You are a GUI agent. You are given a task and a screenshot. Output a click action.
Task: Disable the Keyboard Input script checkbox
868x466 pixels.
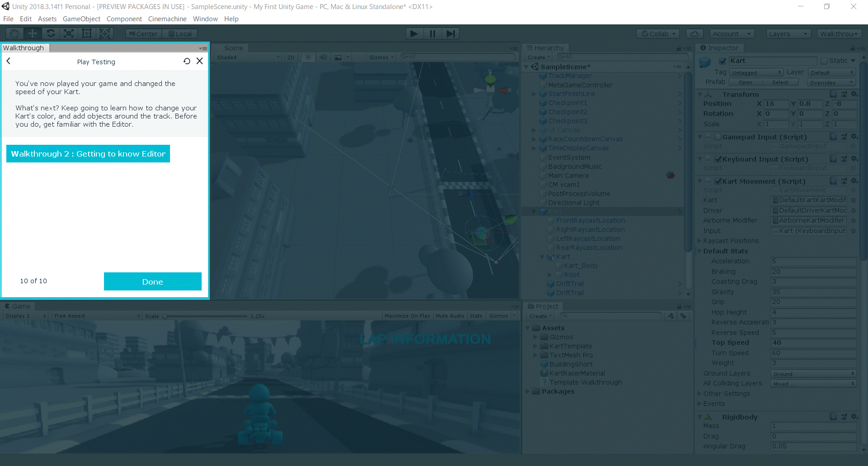pos(718,159)
